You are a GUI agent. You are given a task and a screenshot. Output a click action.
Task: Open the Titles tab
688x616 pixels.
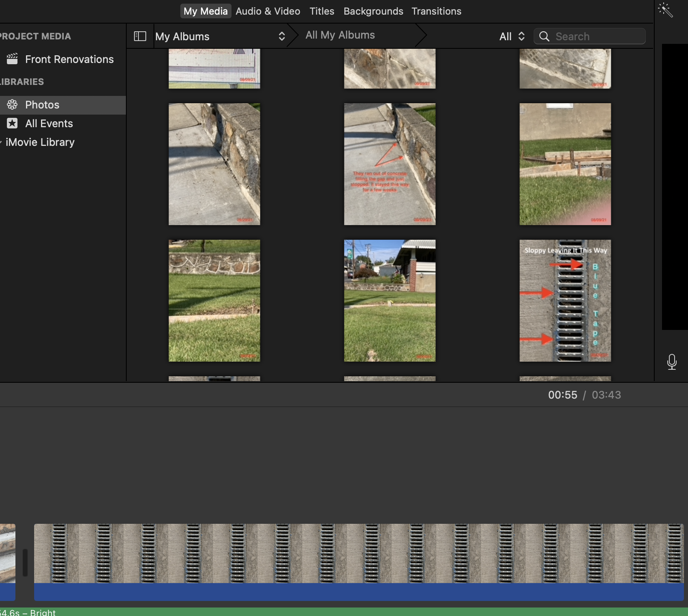point(322,11)
